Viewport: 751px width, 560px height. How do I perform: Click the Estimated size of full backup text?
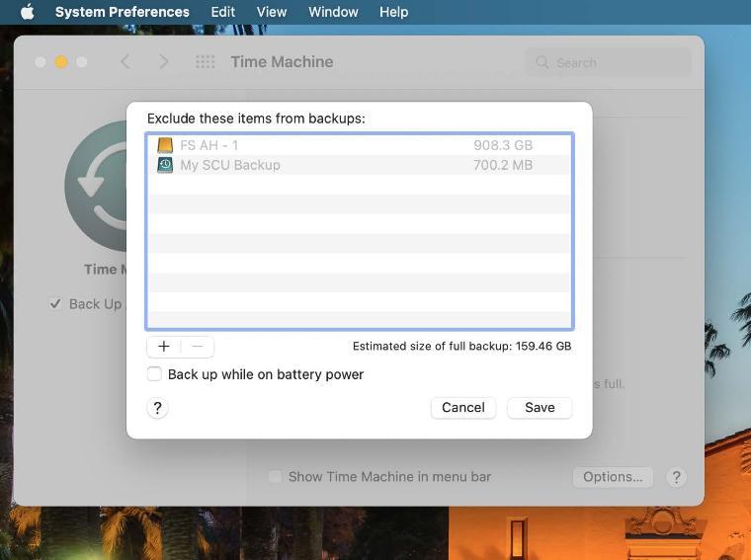point(461,346)
